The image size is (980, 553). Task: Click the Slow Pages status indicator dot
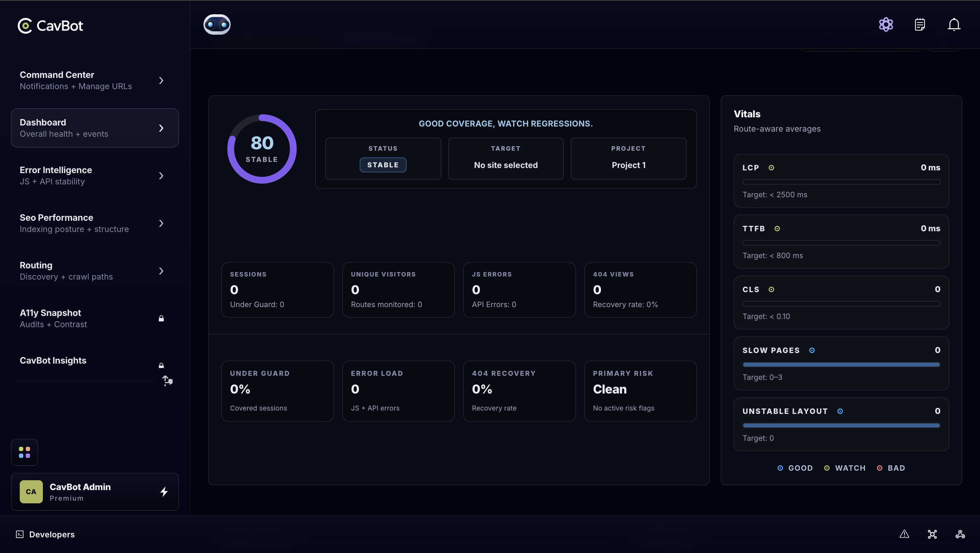coord(812,350)
